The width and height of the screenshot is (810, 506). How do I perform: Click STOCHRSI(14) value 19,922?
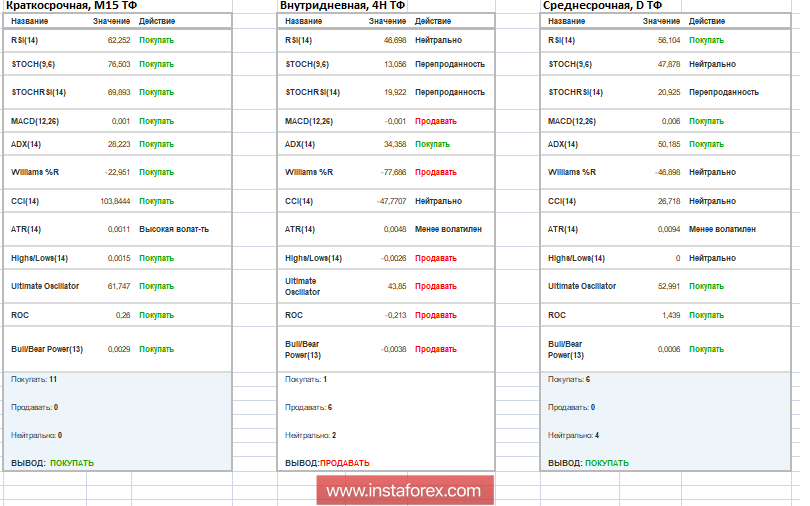click(x=395, y=92)
